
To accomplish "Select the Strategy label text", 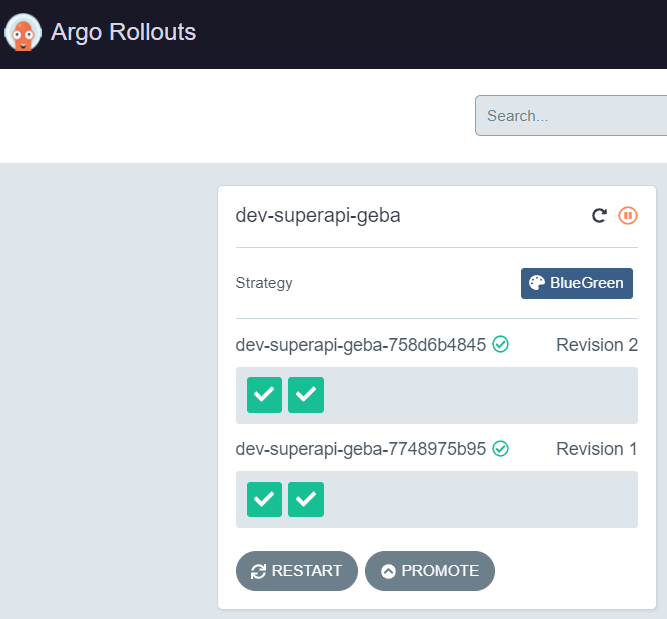I will pyautogui.click(x=264, y=283).
